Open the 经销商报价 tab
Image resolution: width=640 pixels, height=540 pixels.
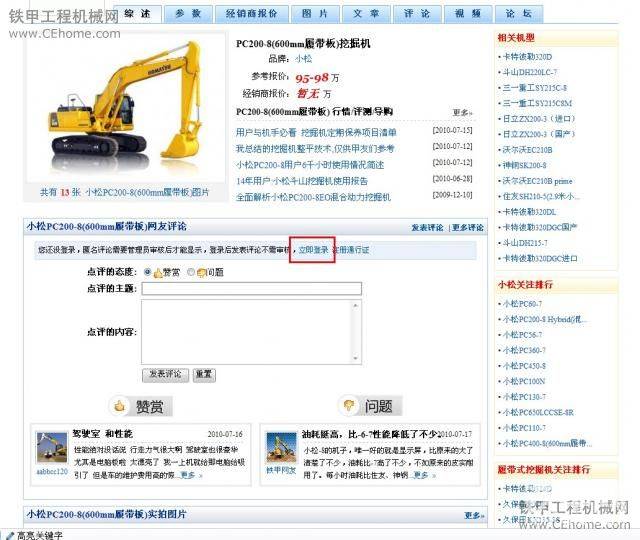252,14
